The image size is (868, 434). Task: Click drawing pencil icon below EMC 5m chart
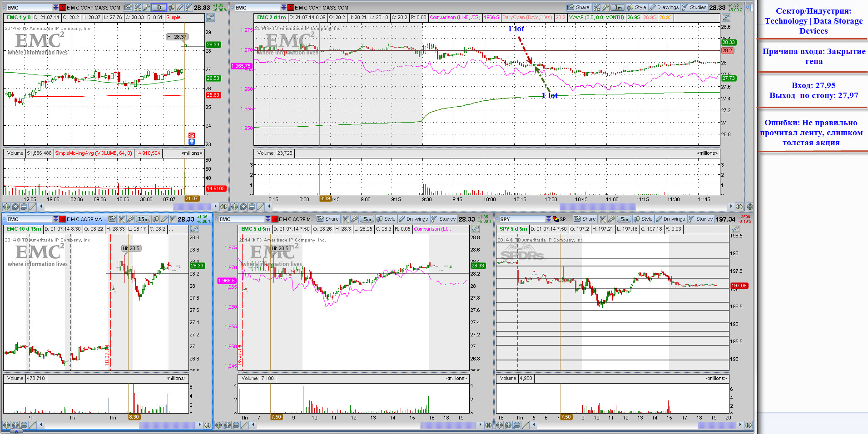click(244, 425)
